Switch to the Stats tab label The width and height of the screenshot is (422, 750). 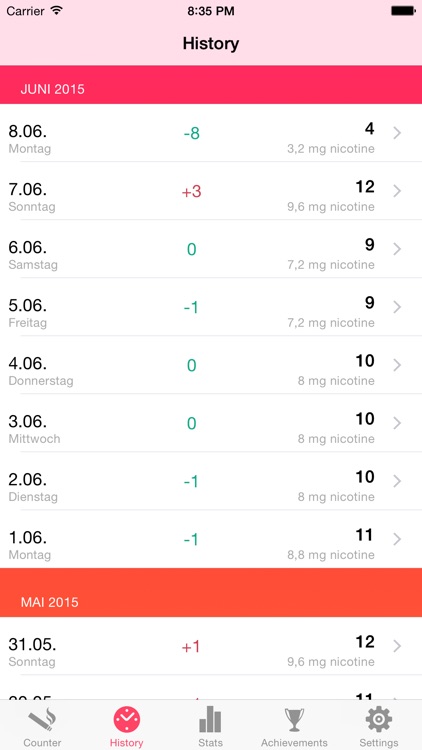[210, 743]
